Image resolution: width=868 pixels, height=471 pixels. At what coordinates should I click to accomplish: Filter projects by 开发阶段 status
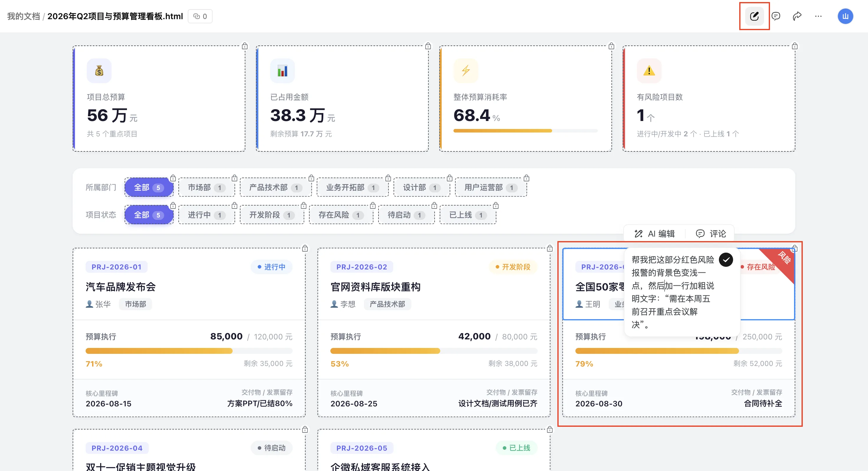(x=272, y=215)
